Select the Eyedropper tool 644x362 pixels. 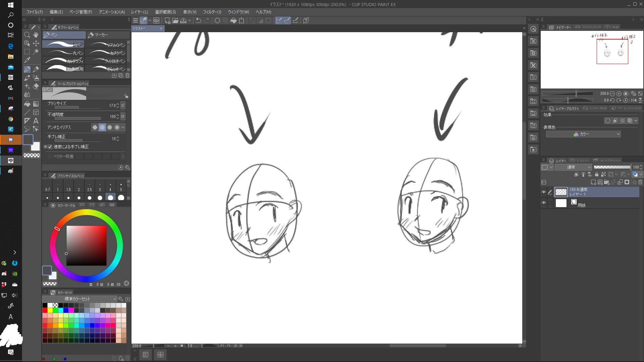(x=27, y=60)
